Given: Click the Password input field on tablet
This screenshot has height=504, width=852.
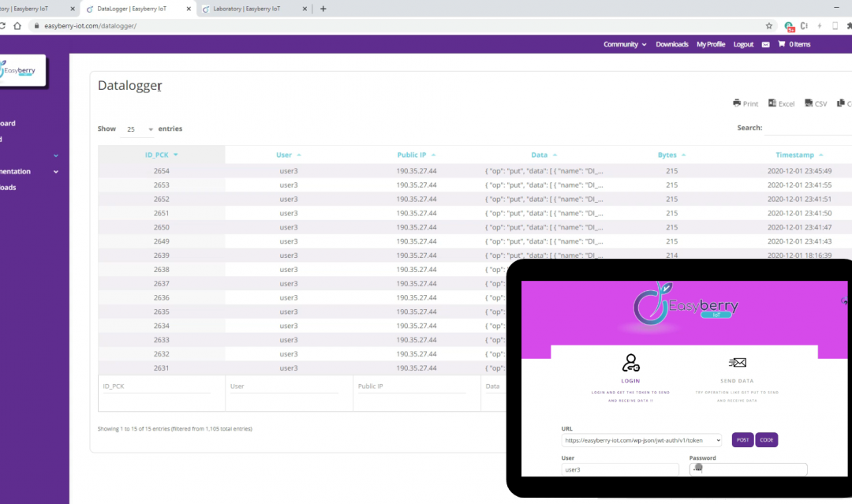Looking at the screenshot, I should [x=748, y=470].
